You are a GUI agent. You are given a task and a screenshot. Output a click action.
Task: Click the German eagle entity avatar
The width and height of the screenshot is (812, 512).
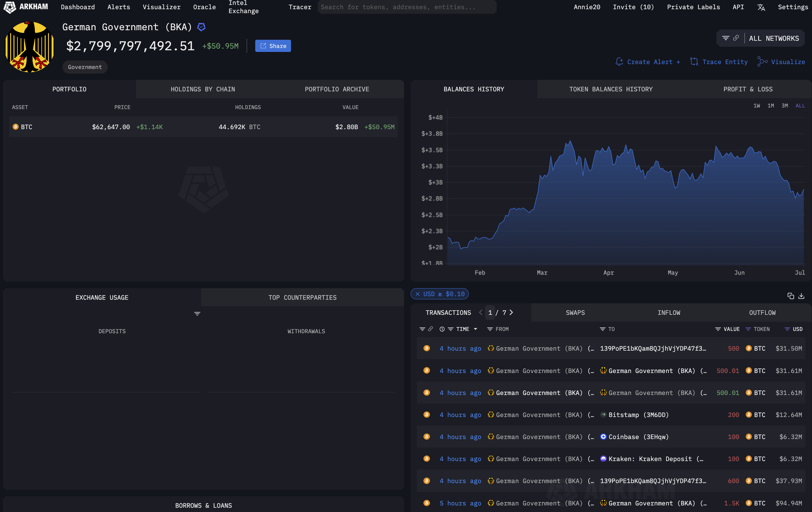[30, 47]
